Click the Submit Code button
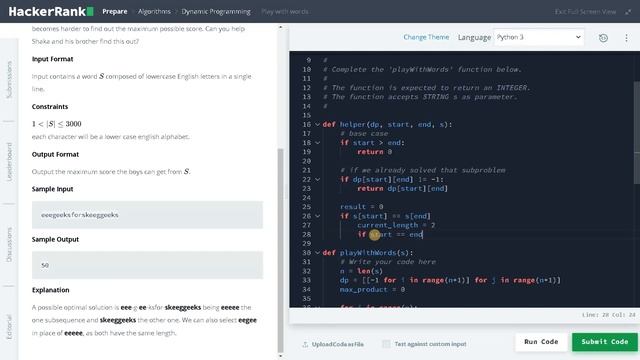This screenshot has height=360, width=640. click(604, 342)
